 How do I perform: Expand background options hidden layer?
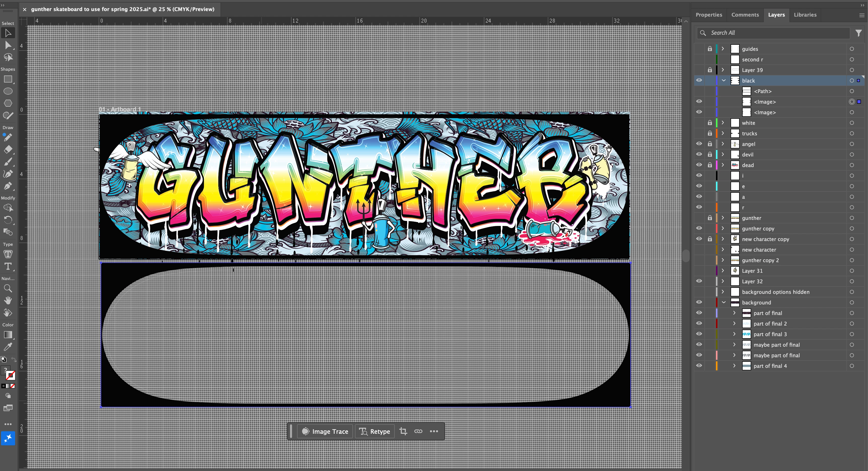click(723, 292)
